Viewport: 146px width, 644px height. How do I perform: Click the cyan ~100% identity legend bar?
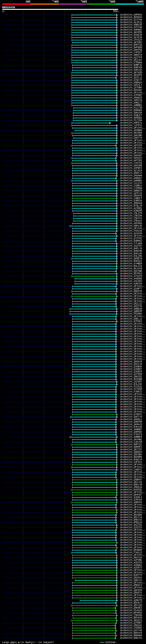point(130,4)
